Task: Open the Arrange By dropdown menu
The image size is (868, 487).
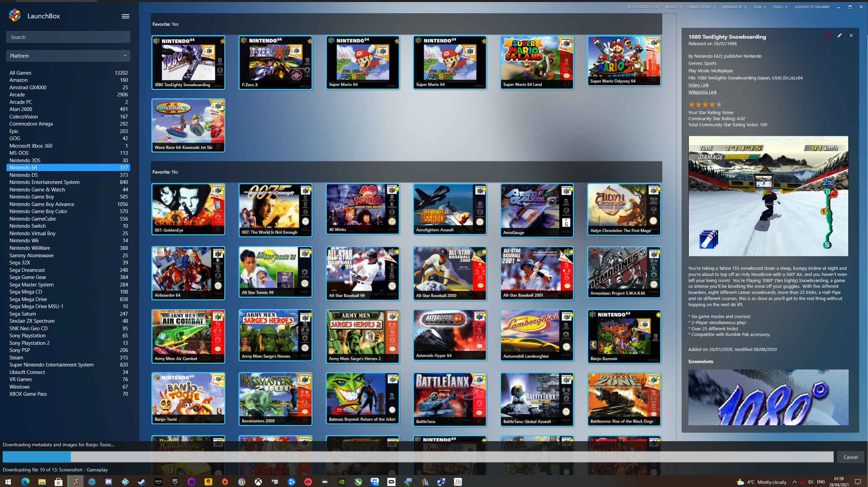Action: 735,7
